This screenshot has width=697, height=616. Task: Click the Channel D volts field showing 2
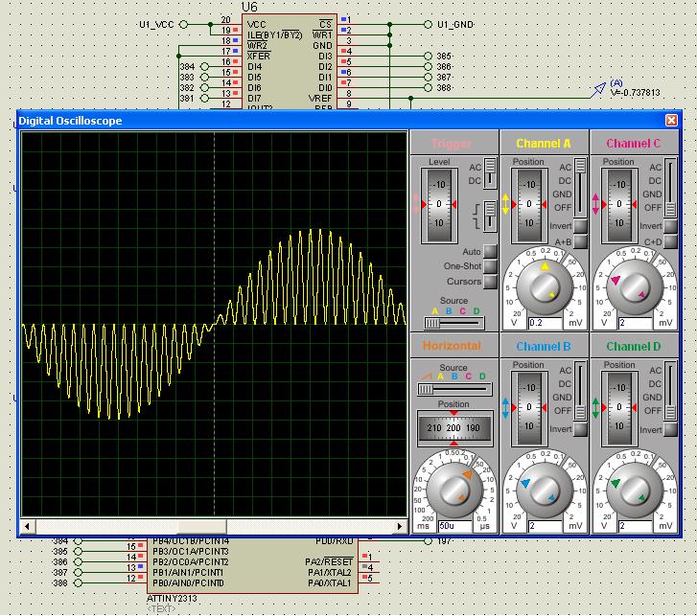point(636,526)
